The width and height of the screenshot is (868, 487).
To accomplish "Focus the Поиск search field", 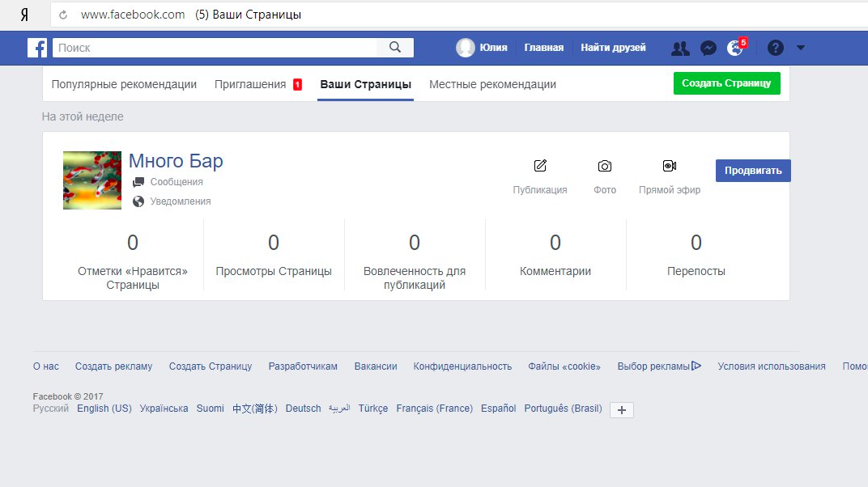I will pos(215,48).
